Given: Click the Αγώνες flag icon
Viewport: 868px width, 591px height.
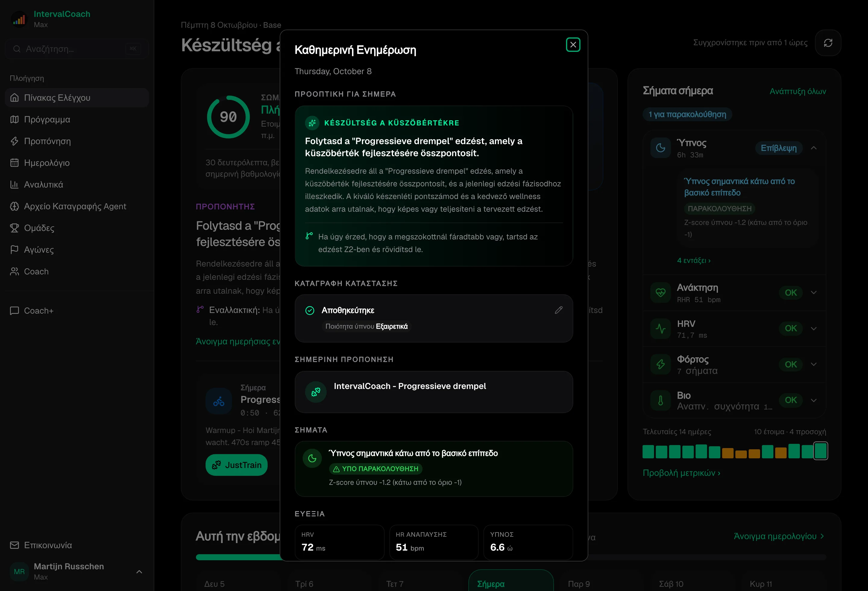Looking at the screenshot, I should pyautogui.click(x=14, y=250).
